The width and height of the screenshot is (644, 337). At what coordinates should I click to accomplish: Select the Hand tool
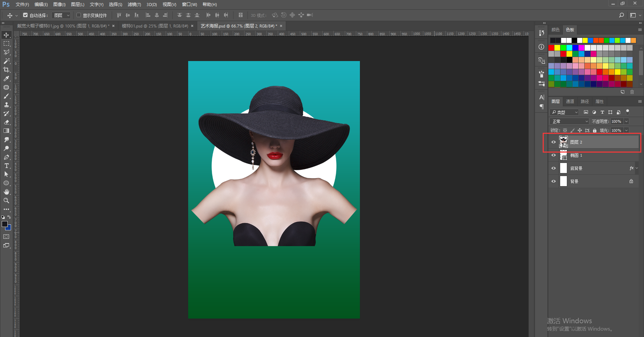point(6,192)
